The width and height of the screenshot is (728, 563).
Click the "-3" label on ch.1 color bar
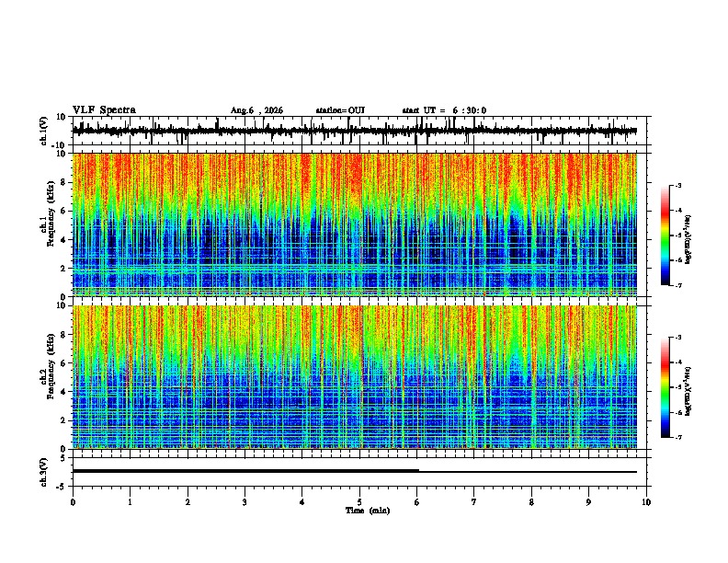click(677, 185)
